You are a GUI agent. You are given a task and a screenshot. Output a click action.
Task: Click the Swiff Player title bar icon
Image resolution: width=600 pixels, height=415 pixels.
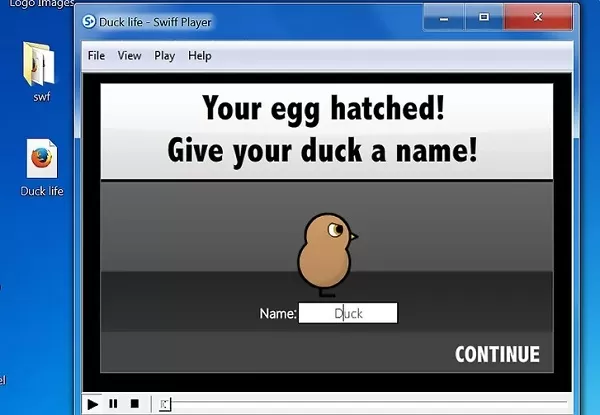(89, 21)
